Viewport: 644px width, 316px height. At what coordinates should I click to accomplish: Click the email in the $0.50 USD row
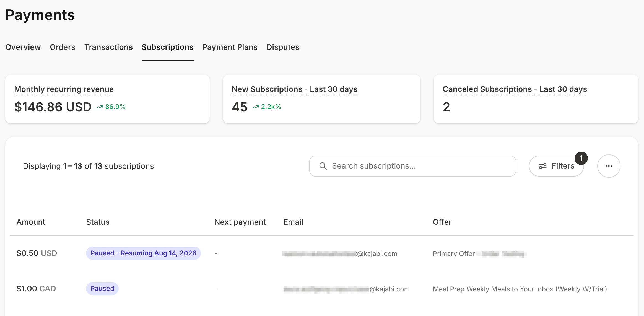[x=340, y=254]
